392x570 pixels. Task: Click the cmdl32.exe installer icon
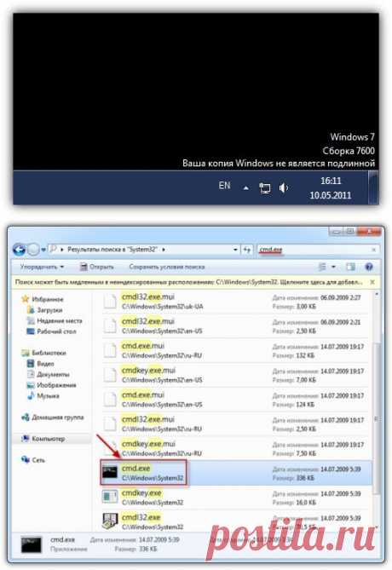(110, 521)
